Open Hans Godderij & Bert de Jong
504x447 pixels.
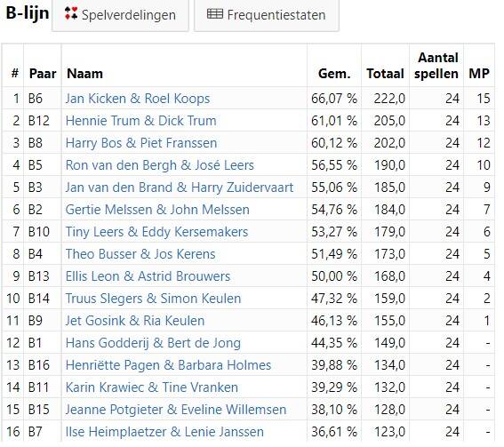[x=153, y=343]
